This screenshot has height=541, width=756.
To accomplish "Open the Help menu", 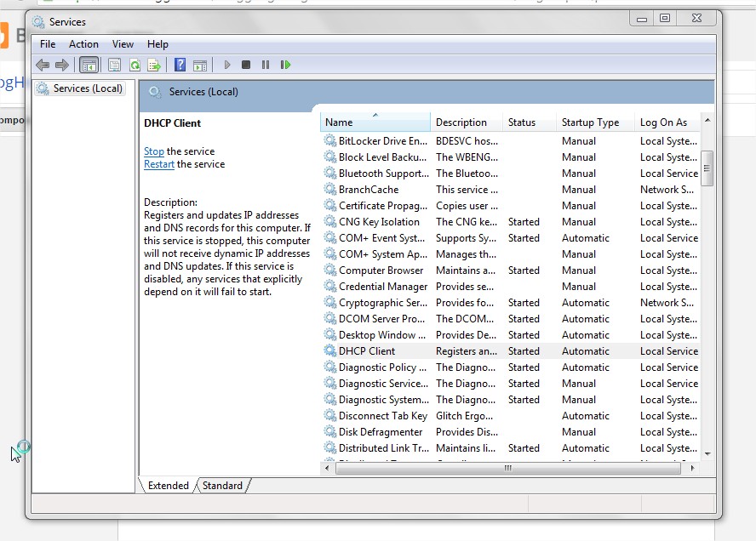I will coord(157,44).
